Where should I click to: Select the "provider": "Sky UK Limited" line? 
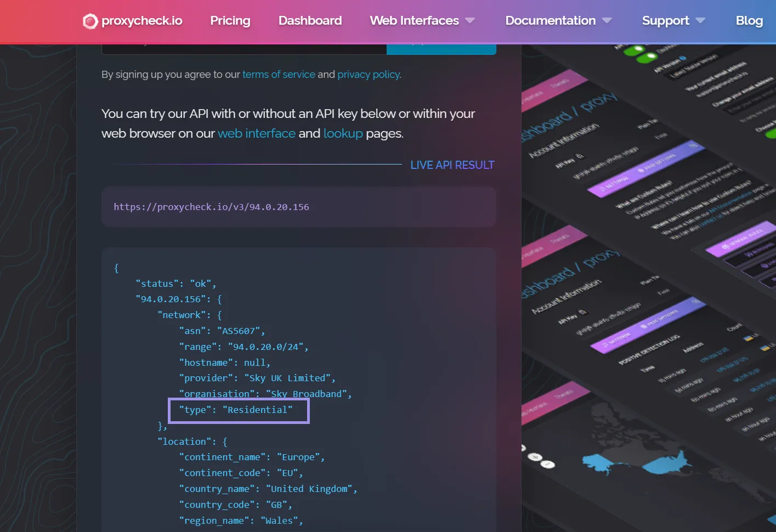257,378
